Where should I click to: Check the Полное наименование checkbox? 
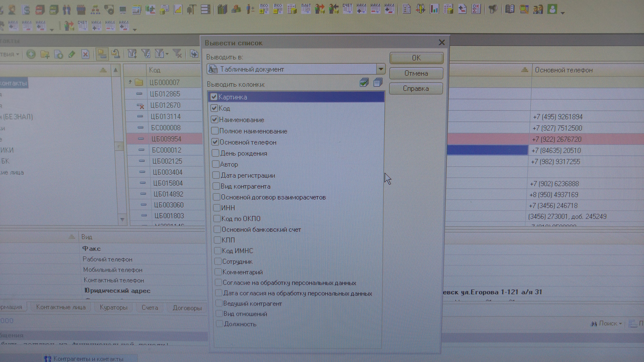click(x=215, y=131)
